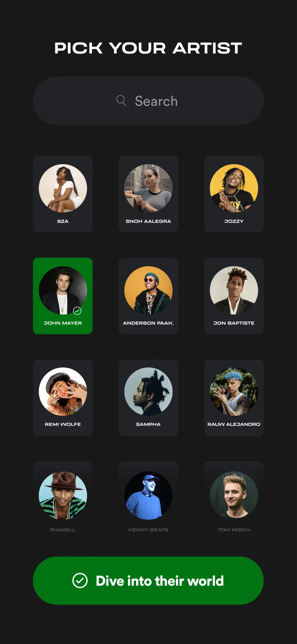
Task: Select SZA's artist photo
Action: point(63,188)
